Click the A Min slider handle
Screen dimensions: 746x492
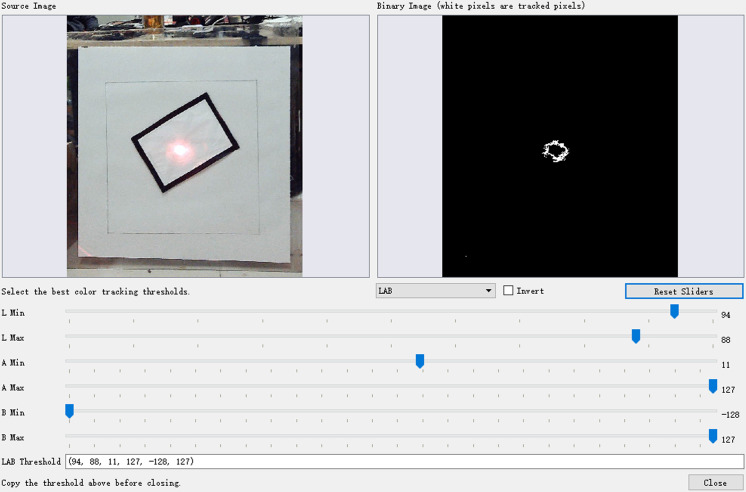[x=420, y=361]
